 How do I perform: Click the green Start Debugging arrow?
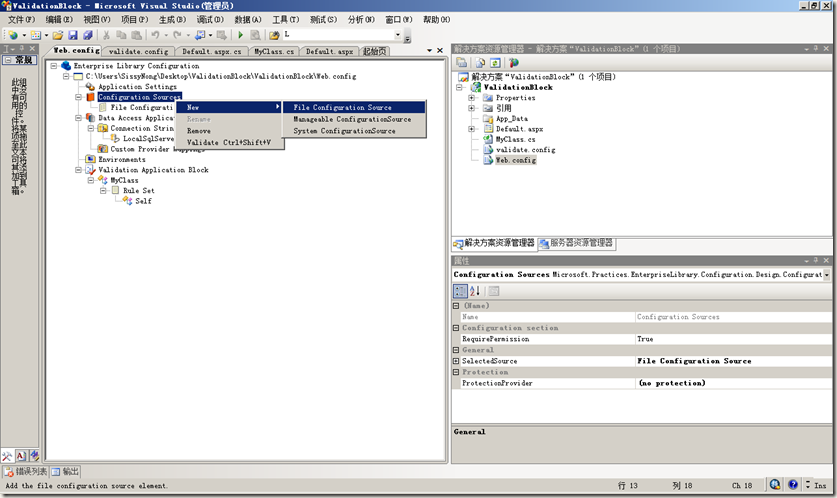click(x=240, y=35)
